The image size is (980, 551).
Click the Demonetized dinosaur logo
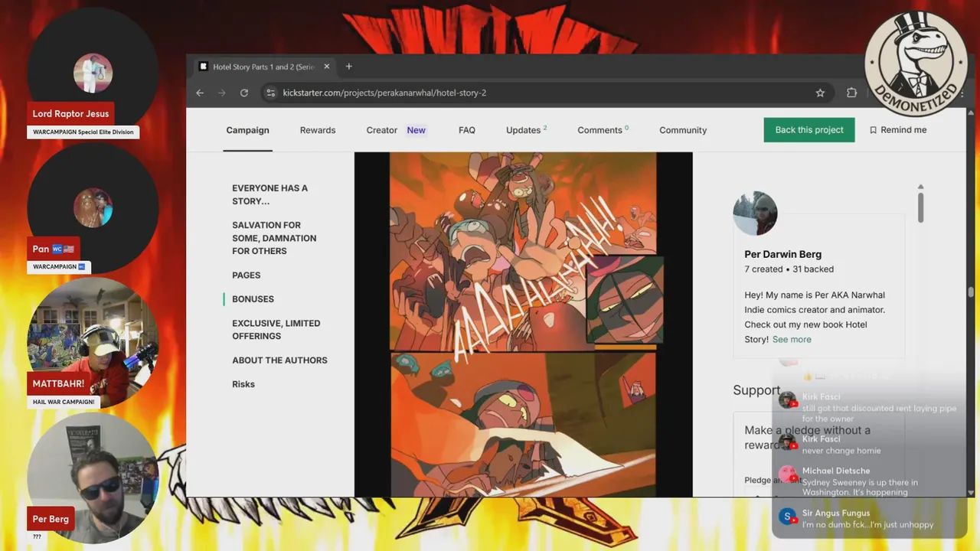915,64
